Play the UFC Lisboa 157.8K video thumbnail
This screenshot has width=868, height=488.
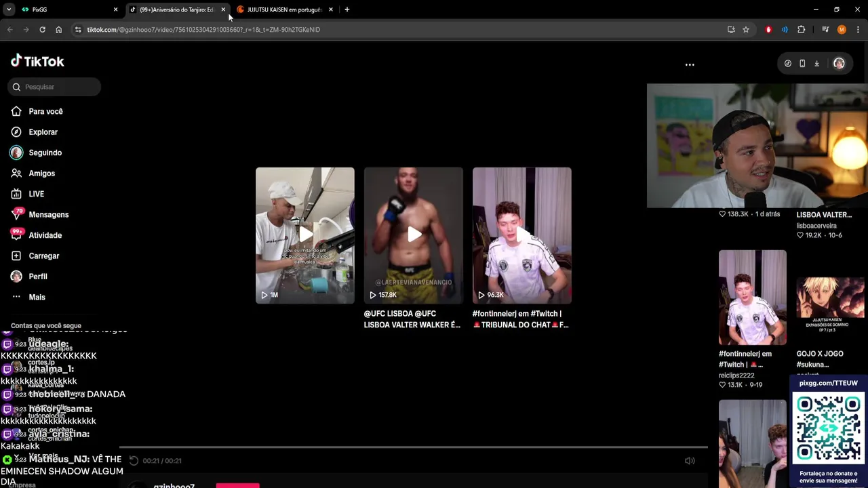coord(414,235)
